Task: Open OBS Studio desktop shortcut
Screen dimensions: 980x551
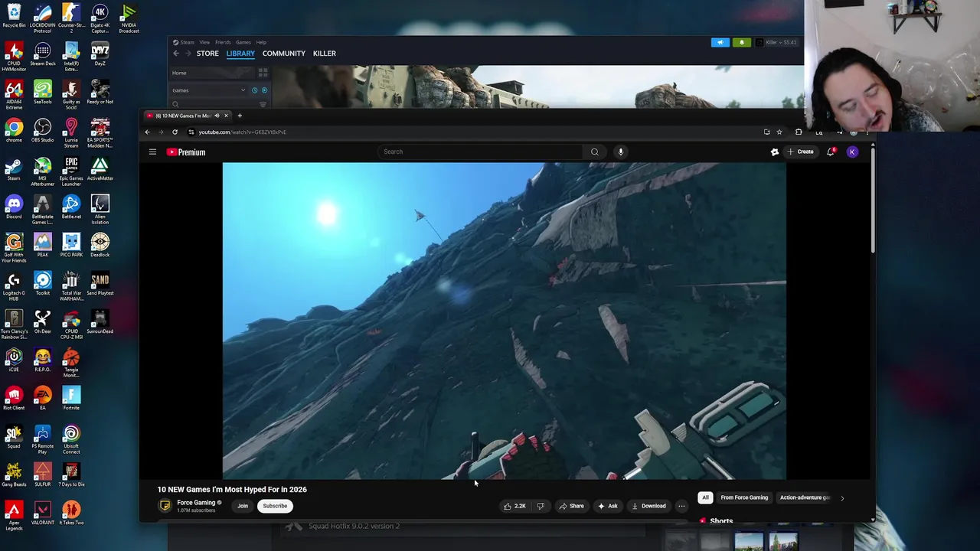Action: [43, 130]
